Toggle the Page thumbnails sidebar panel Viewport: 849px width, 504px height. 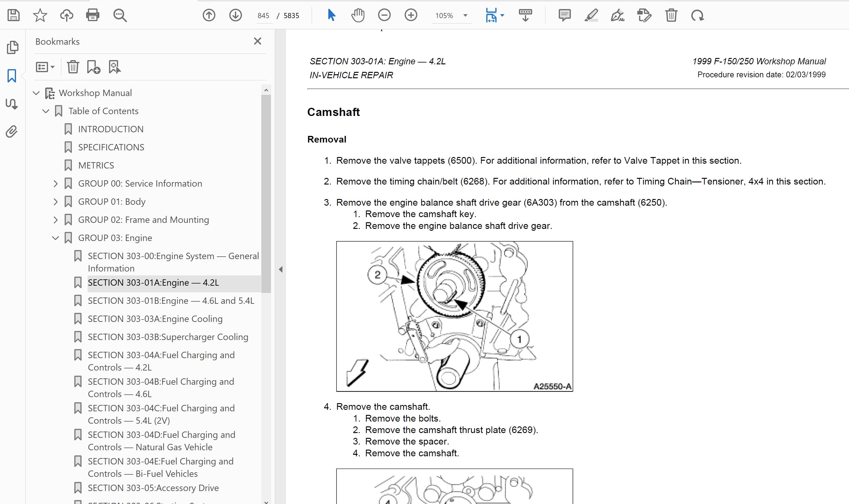tap(13, 47)
